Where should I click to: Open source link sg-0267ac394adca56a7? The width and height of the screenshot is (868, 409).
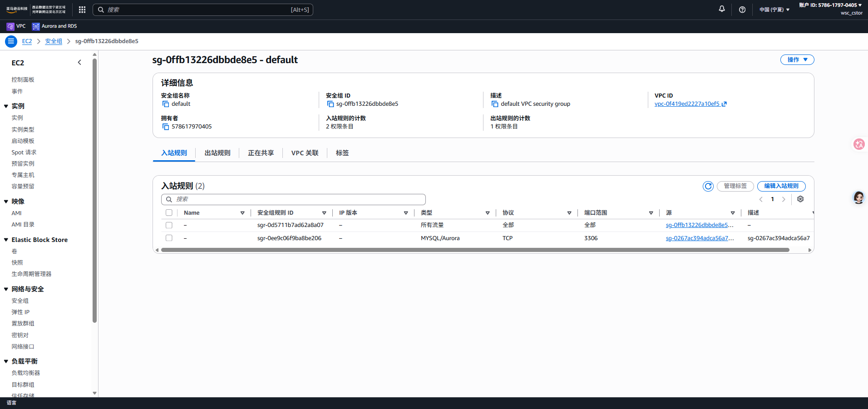click(x=700, y=238)
